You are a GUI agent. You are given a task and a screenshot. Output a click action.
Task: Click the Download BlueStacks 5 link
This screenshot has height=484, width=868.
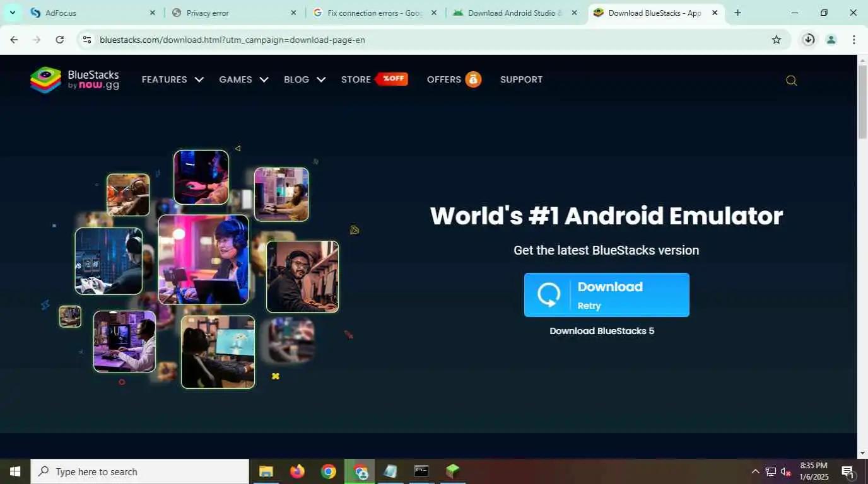point(602,331)
